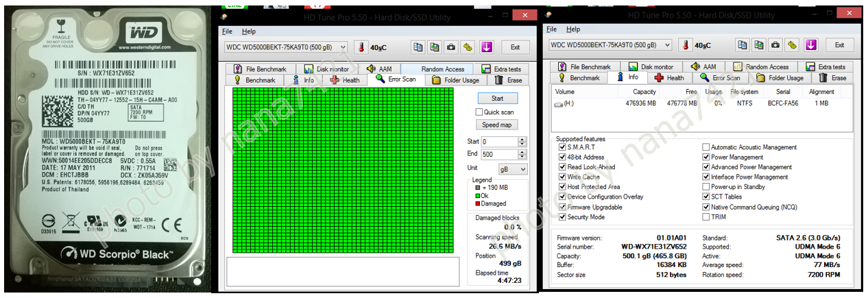This screenshot has width=868, height=298.
Task: Click camera save-screenshot icon in Error Scan window
Action: click(452, 47)
